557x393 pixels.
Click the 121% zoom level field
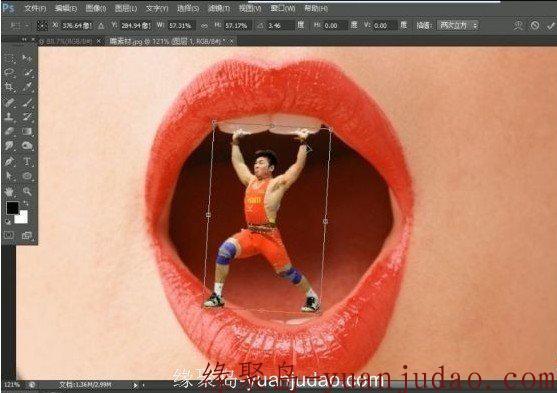[12, 384]
